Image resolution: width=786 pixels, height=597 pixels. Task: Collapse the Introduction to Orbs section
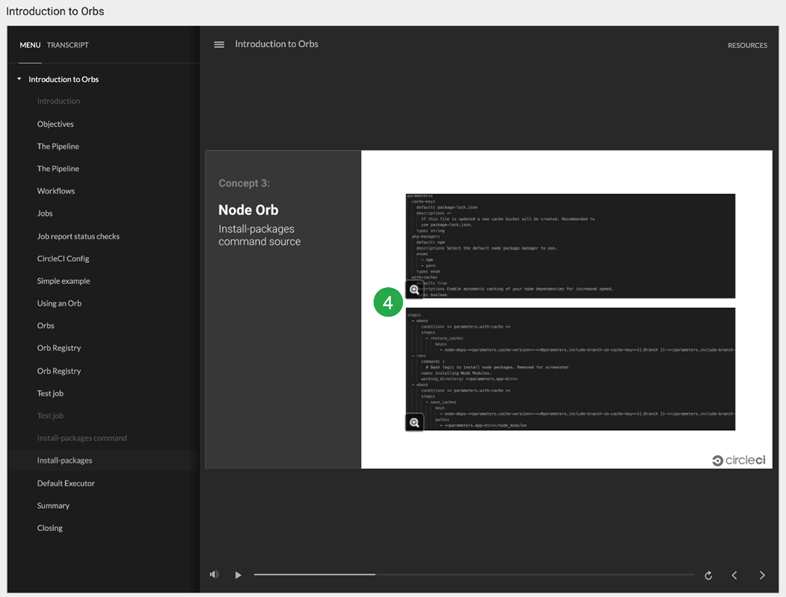pyautogui.click(x=19, y=79)
